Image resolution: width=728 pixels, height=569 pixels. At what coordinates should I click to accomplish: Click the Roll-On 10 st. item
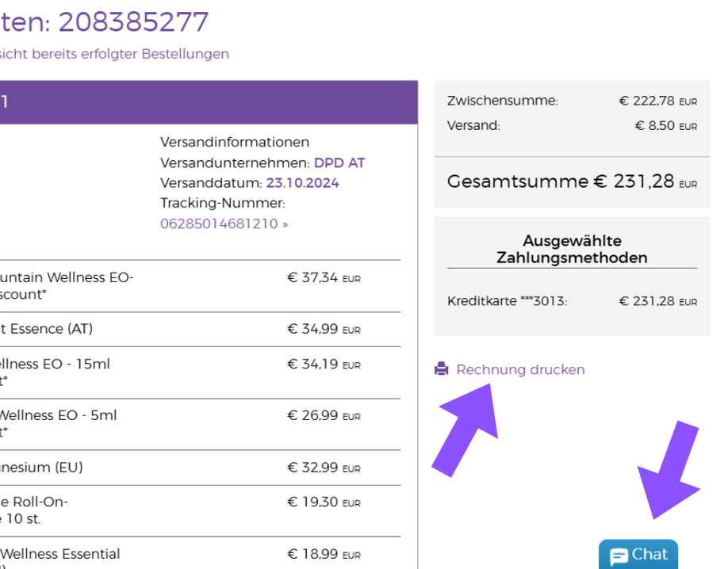click(x=34, y=502)
